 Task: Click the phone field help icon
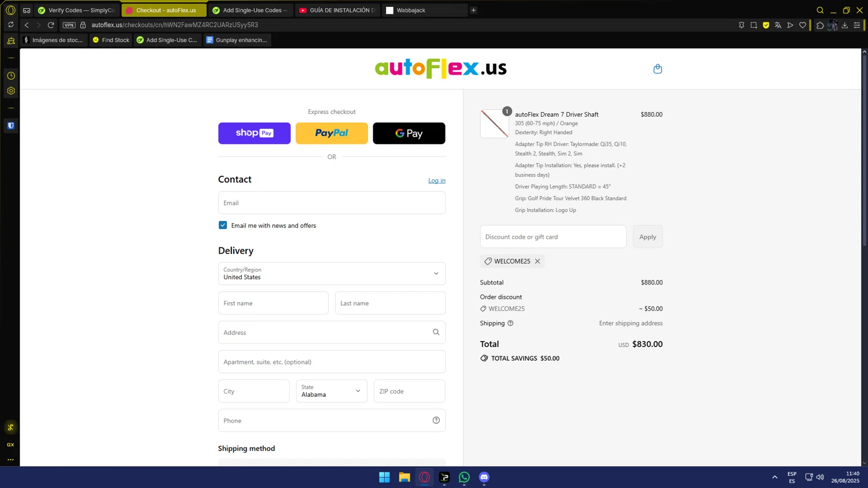pos(436,420)
